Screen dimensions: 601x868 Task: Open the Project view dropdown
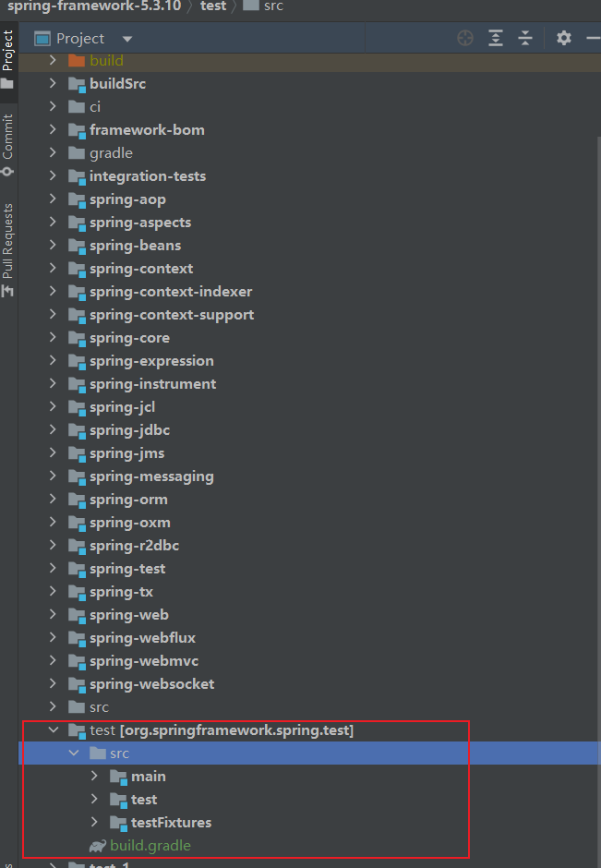[x=127, y=39]
